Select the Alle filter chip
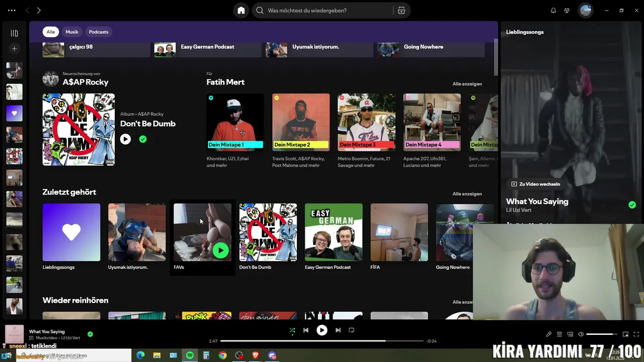This screenshot has width=644, height=362. 50,32
